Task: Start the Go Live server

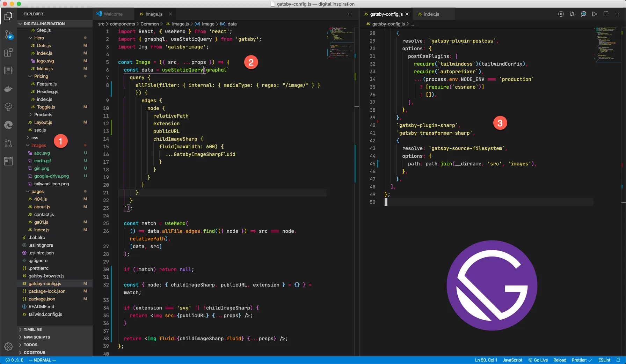Action: pos(538,360)
